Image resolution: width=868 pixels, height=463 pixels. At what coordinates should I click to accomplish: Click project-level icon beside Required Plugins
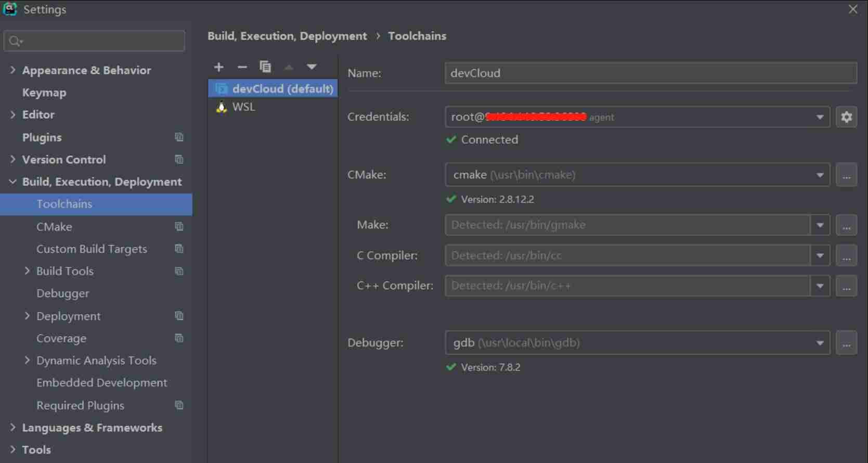tap(179, 405)
